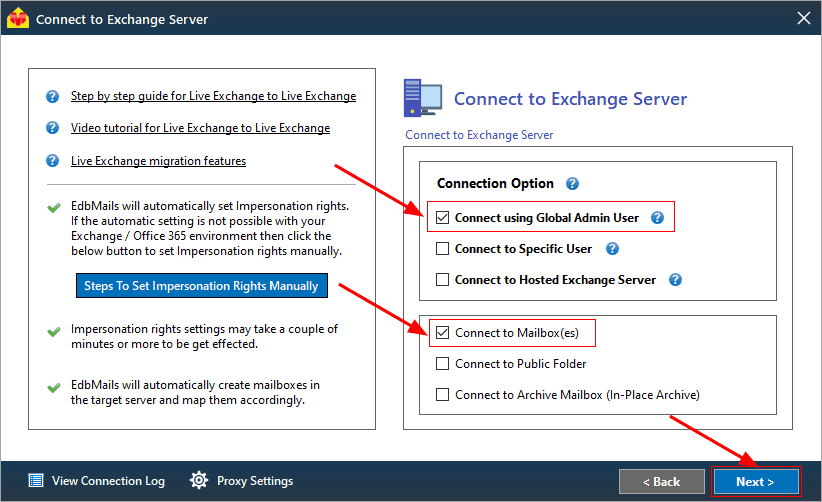Click the Exchange server computer icon

tap(423, 98)
